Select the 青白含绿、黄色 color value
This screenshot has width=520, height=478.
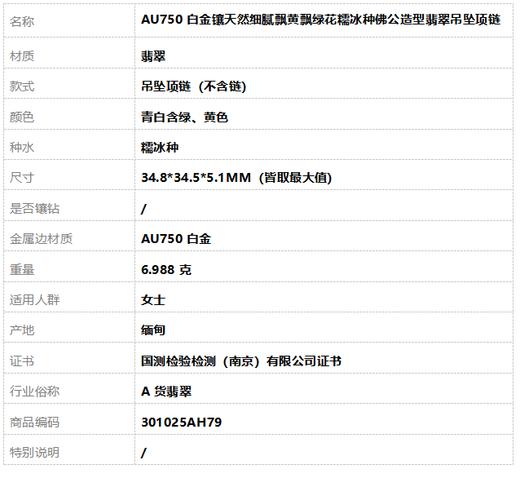pyautogui.click(x=184, y=117)
